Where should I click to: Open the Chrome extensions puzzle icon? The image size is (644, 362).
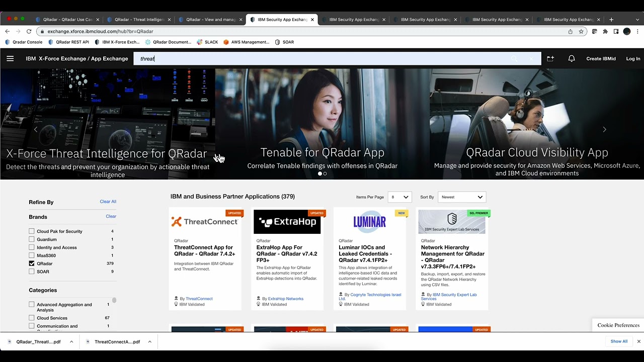605,31
